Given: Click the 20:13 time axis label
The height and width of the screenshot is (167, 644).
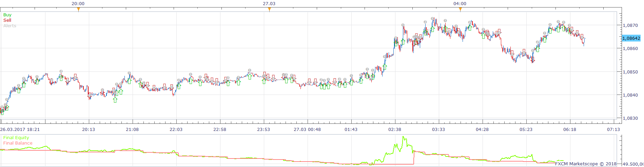Looking at the screenshot, I should pyautogui.click(x=89, y=130).
